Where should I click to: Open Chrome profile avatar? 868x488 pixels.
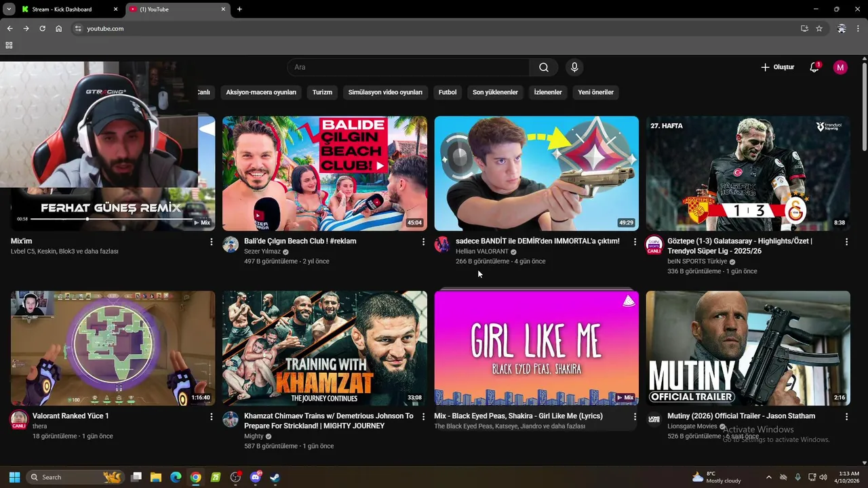842,28
